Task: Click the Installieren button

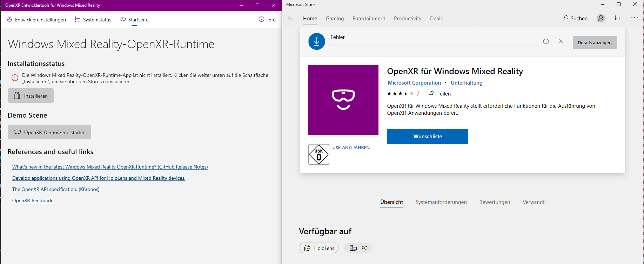Action: [31, 95]
